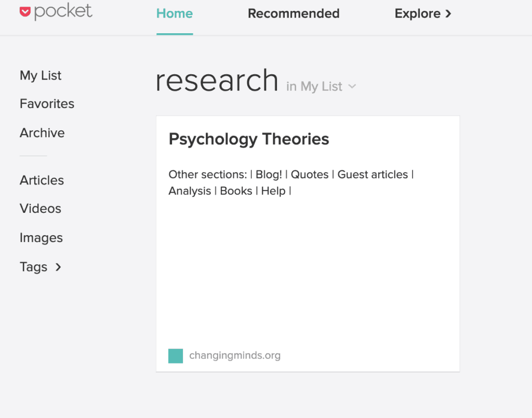This screenshot has height=418, width=532.
Task: Open the Archive section
Action: 42,133
